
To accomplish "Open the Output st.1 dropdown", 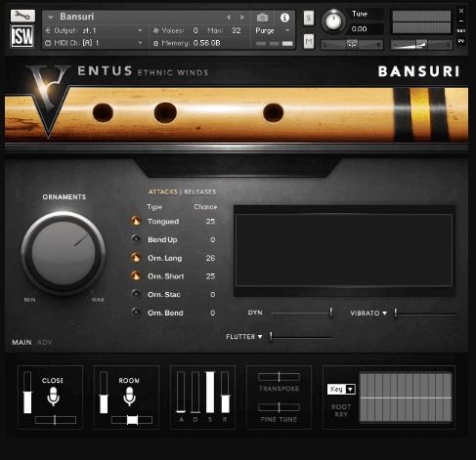I will pyautogui.click(x=95, y=30).
